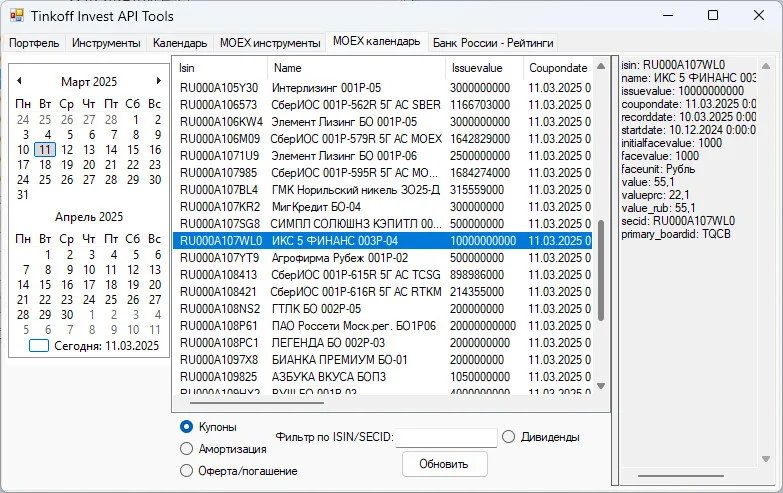The width and height of the screenshot is (783, 493).
Task: Click details line primary_boardid: TQCB
Action: pos(676,234)
